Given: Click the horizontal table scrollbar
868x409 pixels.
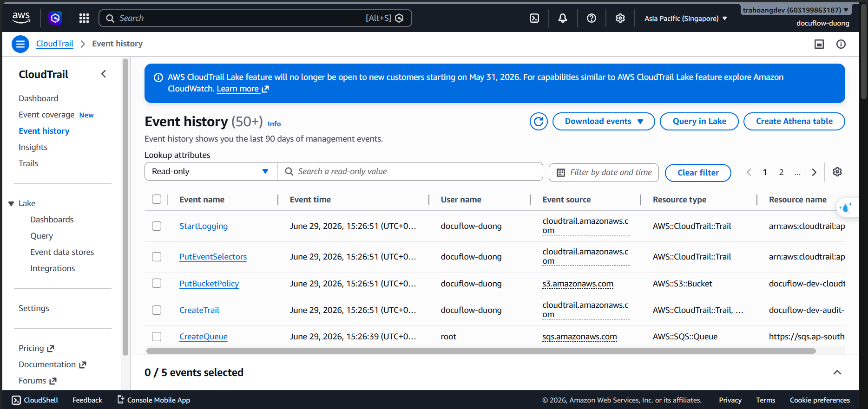Looking at the screenshot, I should tap(481, 351).
